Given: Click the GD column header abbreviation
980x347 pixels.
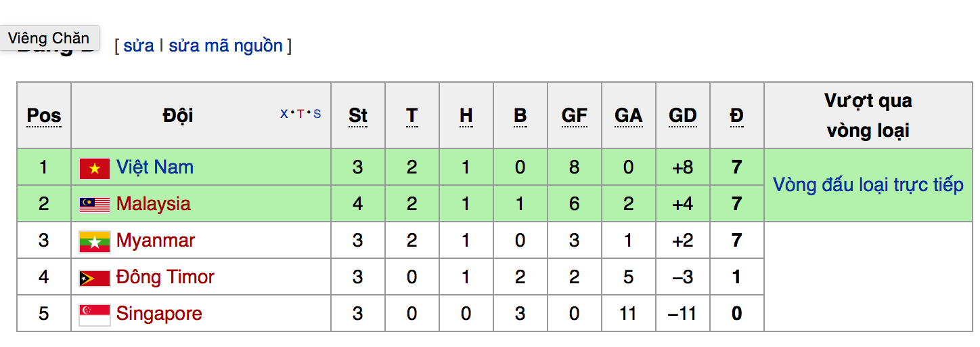Looking at the screenshot, I should click(x=682, y=116).
